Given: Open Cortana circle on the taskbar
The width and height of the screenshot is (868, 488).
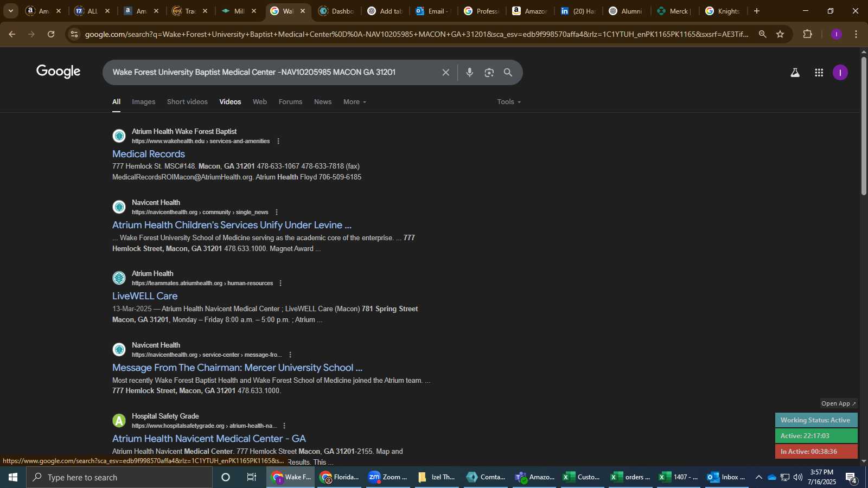Looking at the screenshot, I should [226, 477].
